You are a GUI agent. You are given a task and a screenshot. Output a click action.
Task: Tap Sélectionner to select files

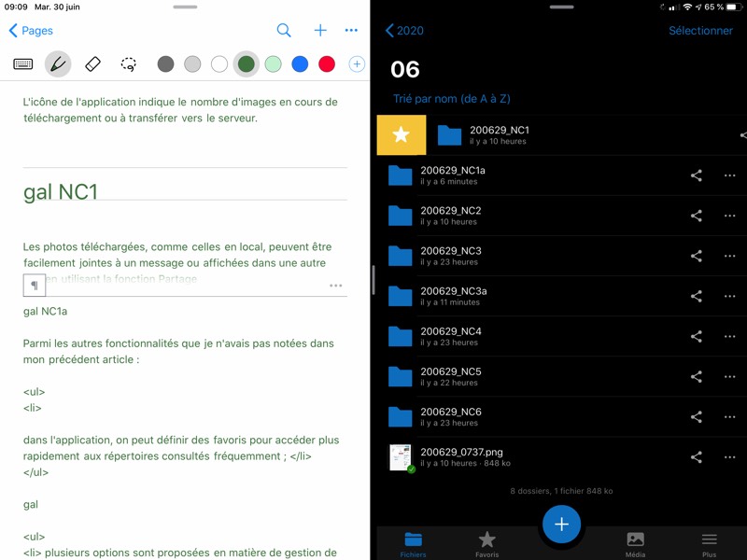tap(700, 31)
